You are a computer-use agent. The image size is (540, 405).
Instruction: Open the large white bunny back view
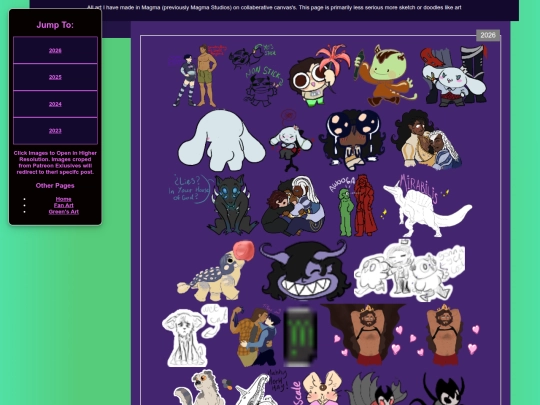(x=222, y=141)
